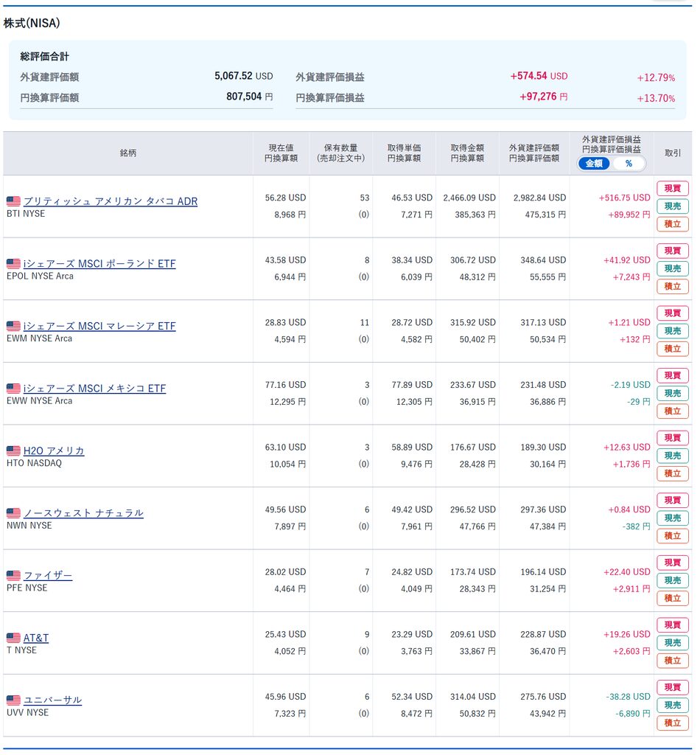This screenshot has height=755, width=700.
Task: Click 積立 button for HTO row
Action: pos(673,473)
